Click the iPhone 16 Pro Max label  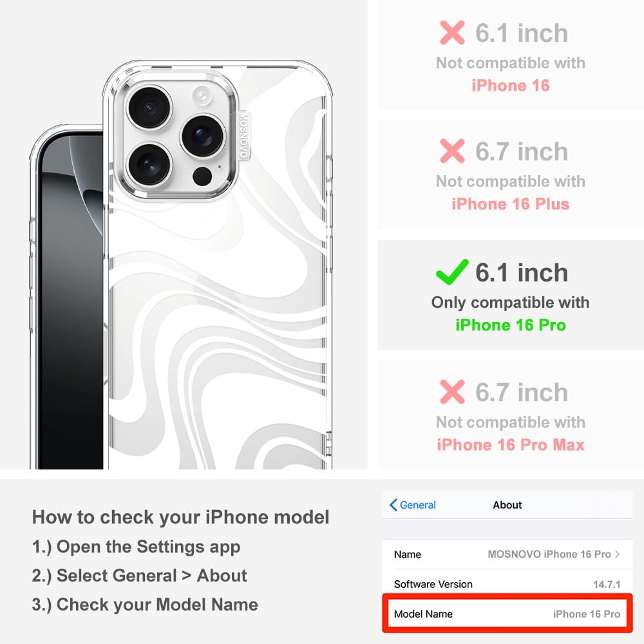tap(511, 444)
